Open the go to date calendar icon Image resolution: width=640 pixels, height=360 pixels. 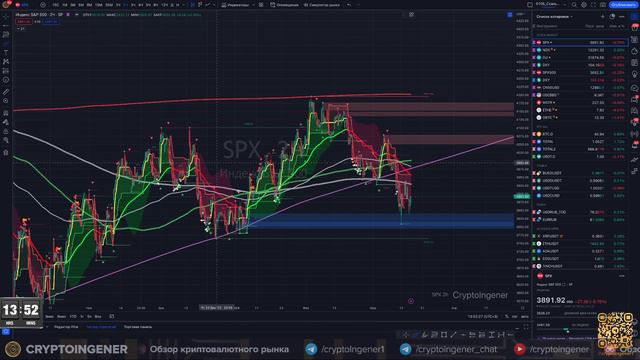(111, 316)
